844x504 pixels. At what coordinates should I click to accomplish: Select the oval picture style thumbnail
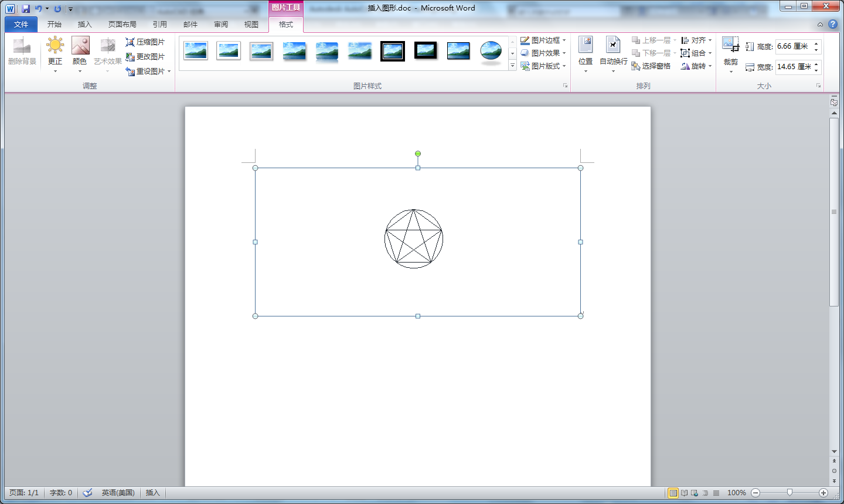[x=491, y=52]
